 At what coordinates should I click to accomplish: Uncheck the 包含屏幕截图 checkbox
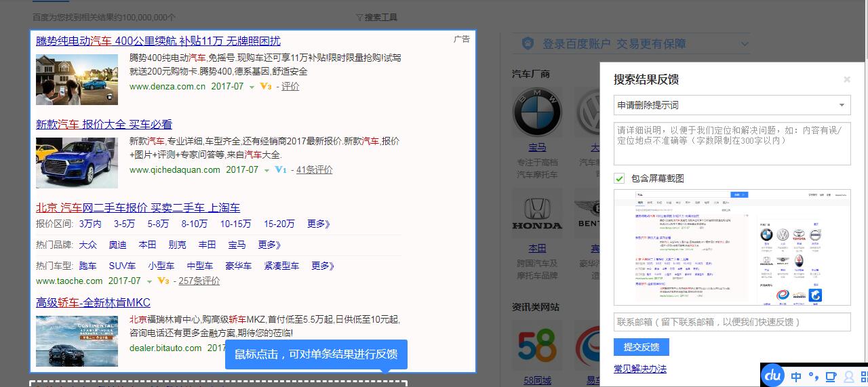619,178
